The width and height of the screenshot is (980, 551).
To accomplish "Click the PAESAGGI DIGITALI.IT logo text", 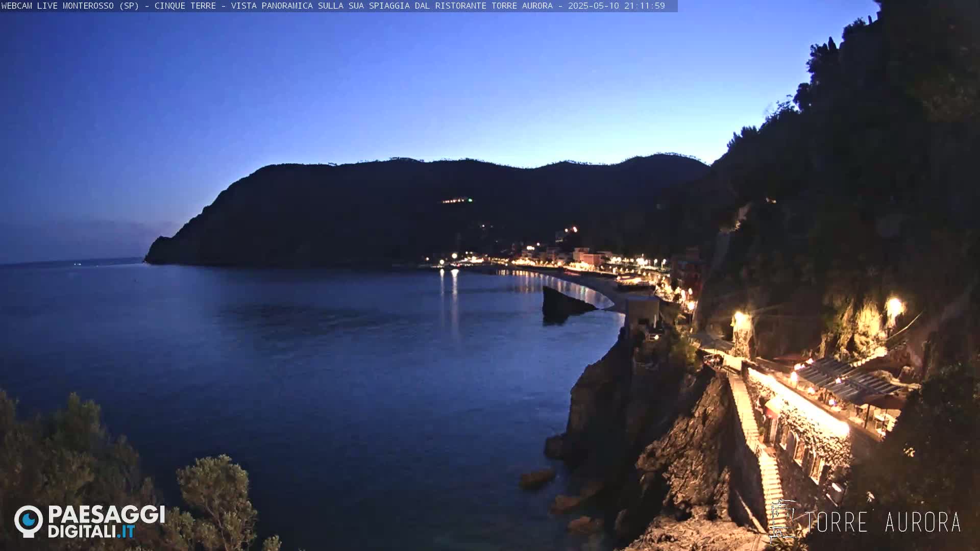I will click(106, 521).
